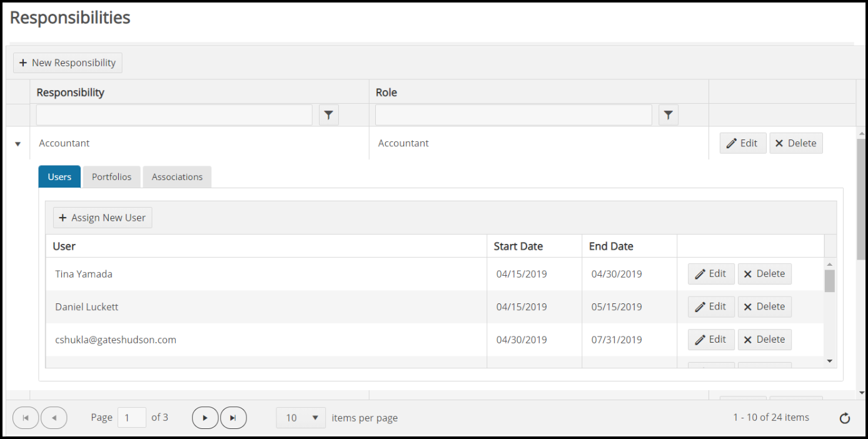Delete Daniel Luckett's assignment
The width and height of the screenshot is (868, 439).
pyautogui.click(x=765, y=306)
